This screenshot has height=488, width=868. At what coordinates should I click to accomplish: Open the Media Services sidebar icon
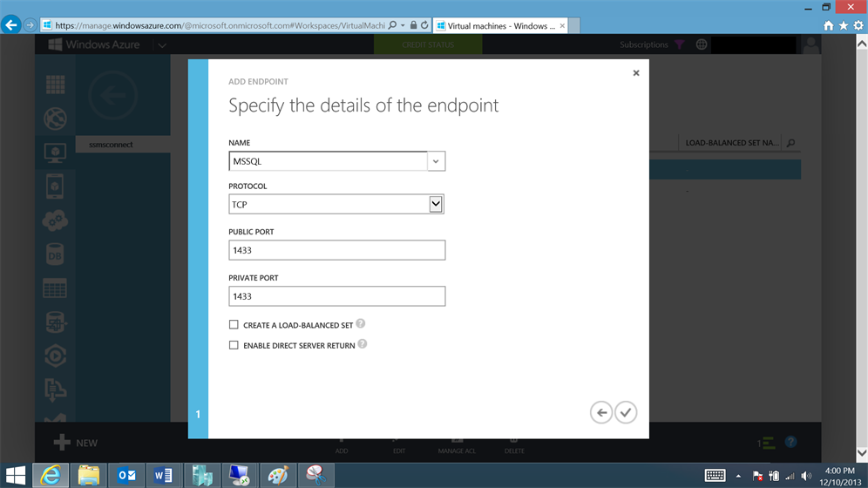[56, 356]
